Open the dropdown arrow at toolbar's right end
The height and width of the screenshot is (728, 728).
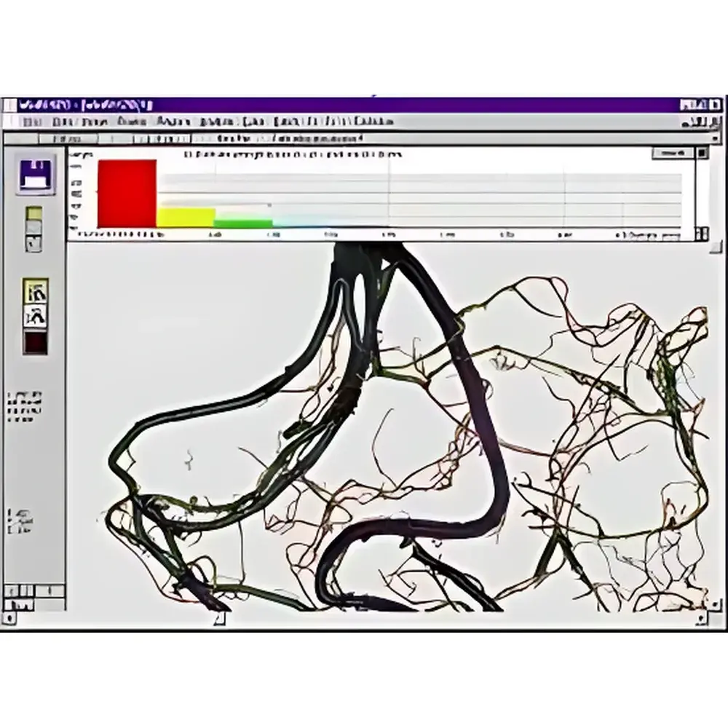[716, 138]
